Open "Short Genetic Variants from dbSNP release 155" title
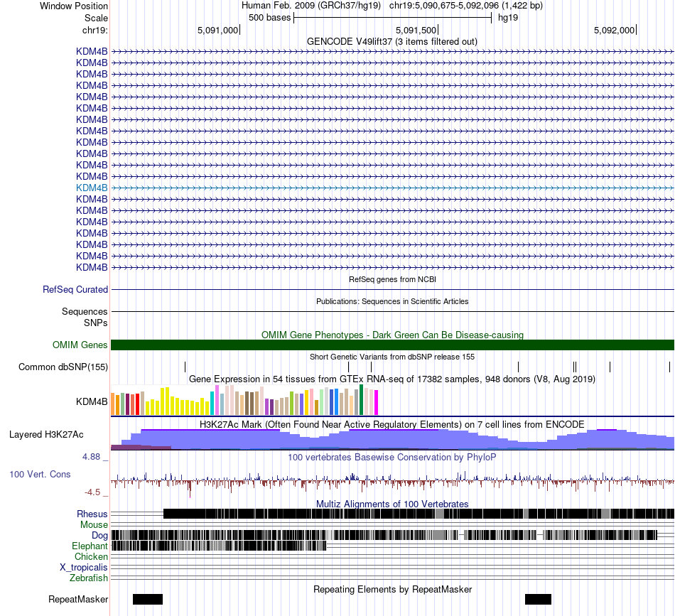Image resolution: width=675 pixels, height=616 pixels. [x=392, y=357]
